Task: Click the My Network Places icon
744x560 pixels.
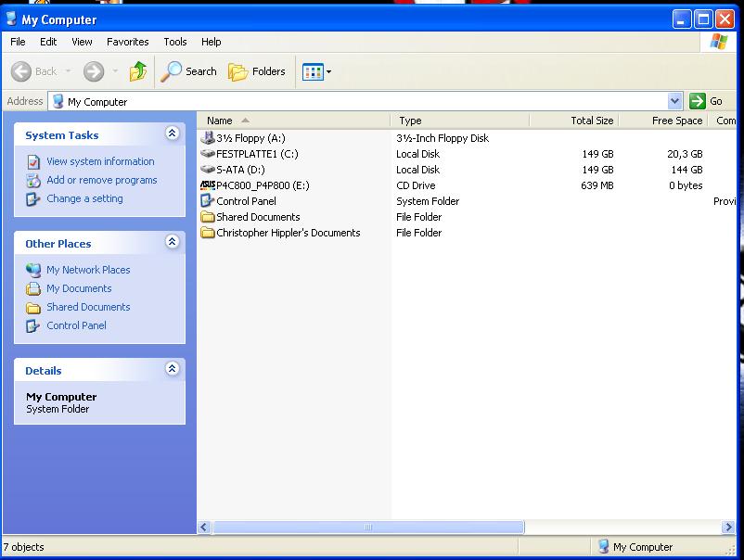Action: (33, 270)
